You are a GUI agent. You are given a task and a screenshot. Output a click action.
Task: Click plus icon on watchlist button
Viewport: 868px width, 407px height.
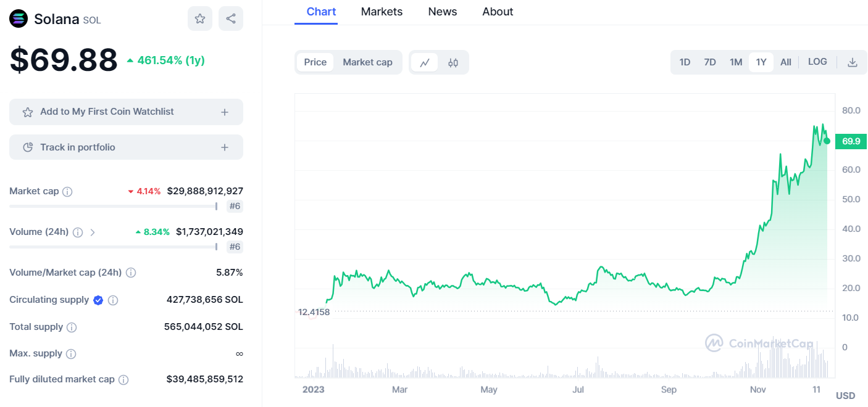225,112
